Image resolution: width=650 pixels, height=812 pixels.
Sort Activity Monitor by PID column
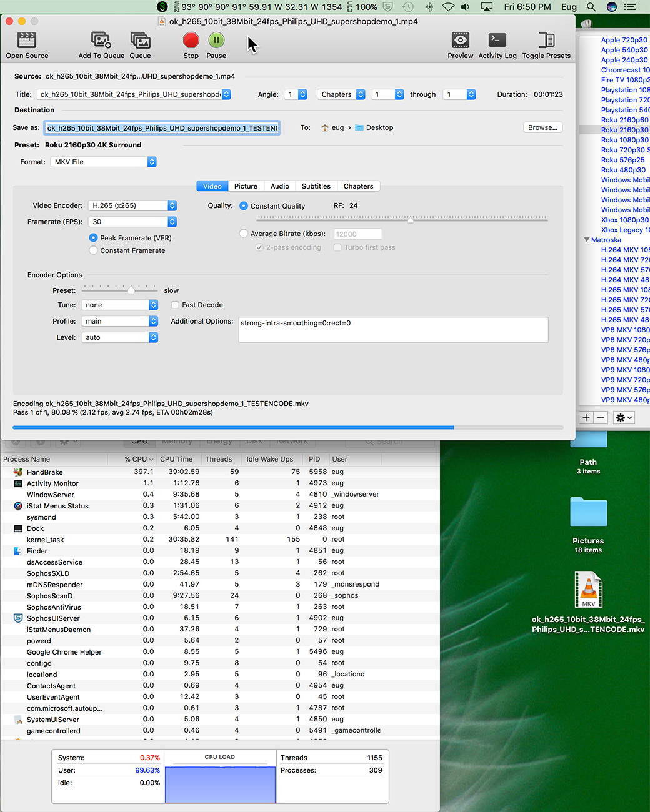[316, 459]
